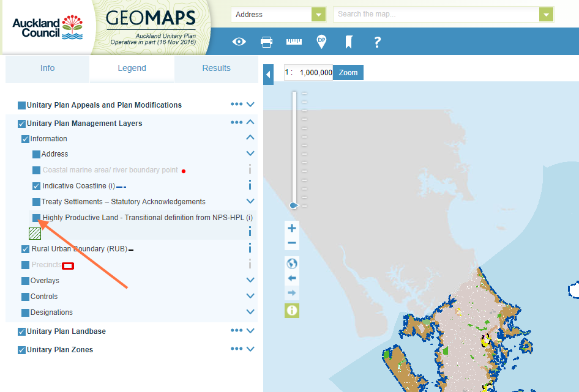Check Unitary Plan Appeals and Plan Modifications
The height and width of the screenshot is (392, 579).
coord(21,106)
